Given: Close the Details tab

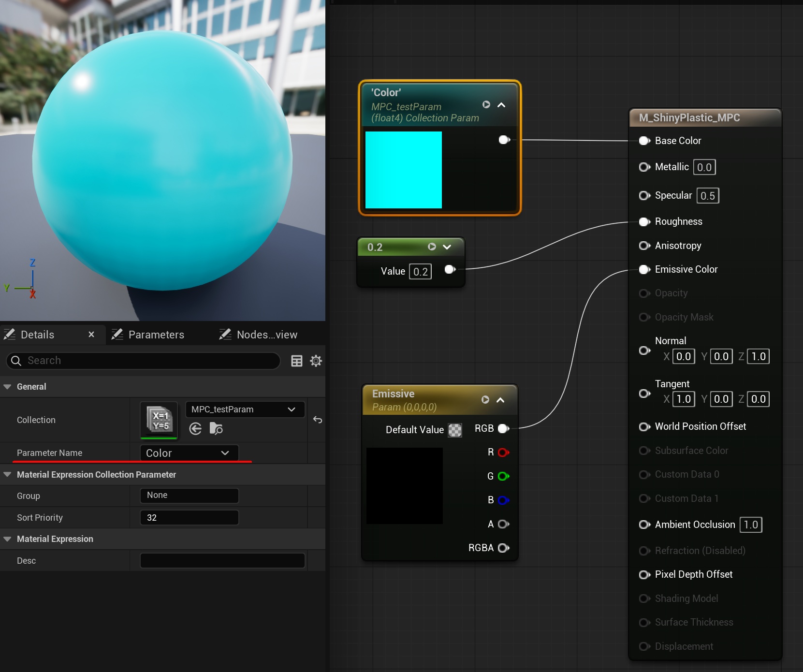Looking at the screenshot, I should pyautogui.click(x=91, y=335).
